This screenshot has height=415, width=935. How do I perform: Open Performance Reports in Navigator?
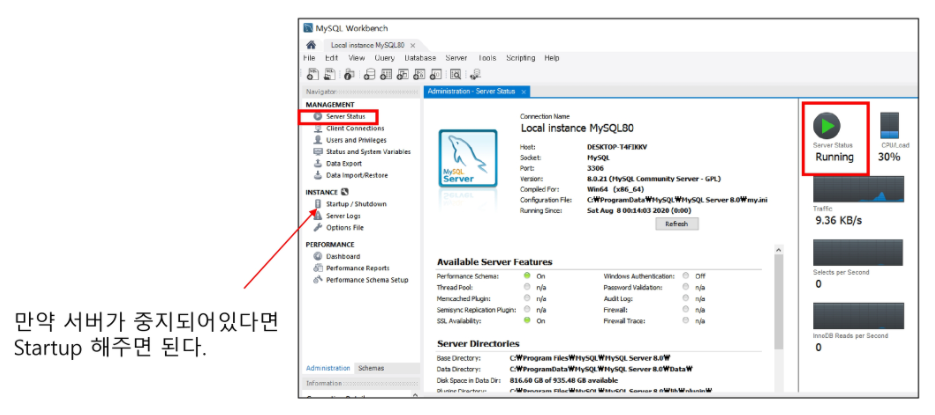coord(358,268)
